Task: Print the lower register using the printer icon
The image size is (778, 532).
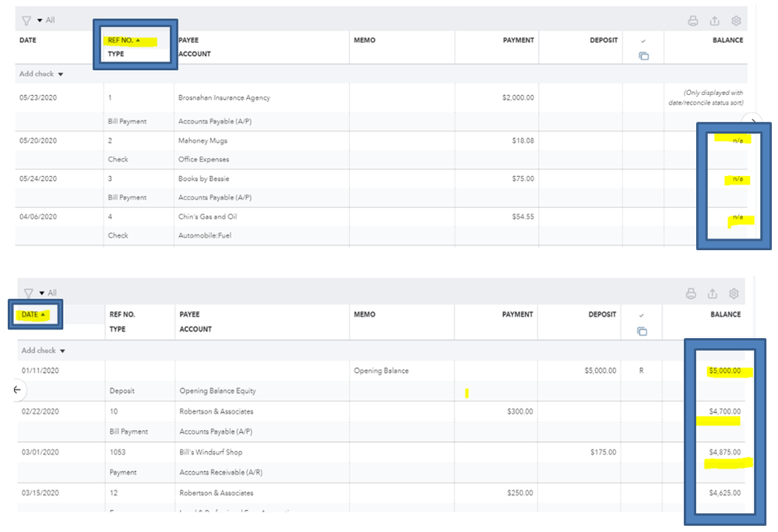Action: (x=691, y=294)
